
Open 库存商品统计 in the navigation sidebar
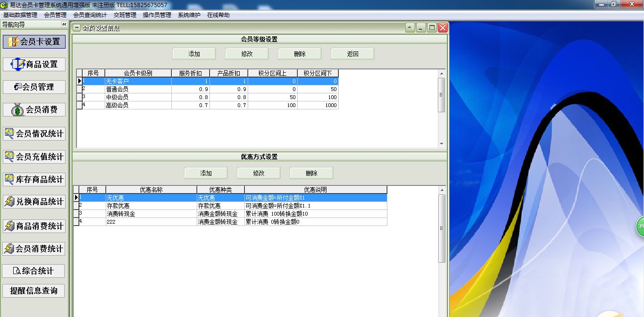34,179
